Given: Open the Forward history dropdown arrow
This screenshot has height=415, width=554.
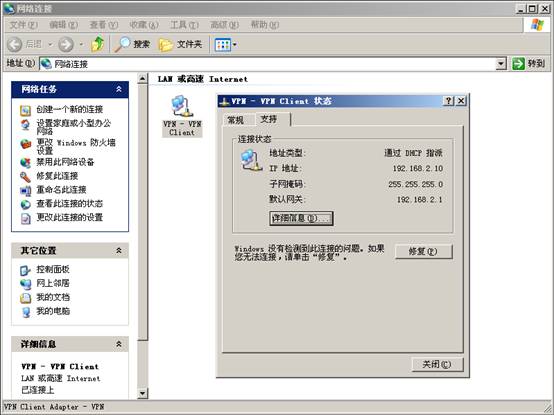Looking at the screenshot, I should click(x=81, y=45).
